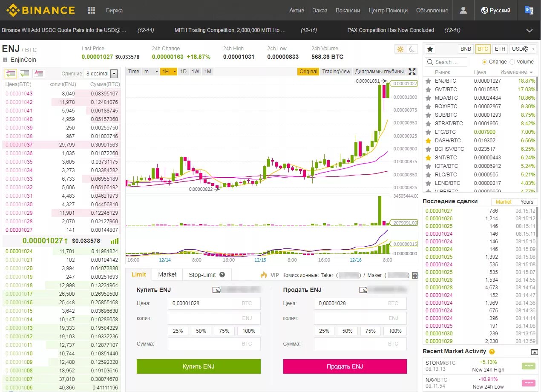Show sell orders only in order book
The width and height of the screenshot is (541, 392).
pos(39,73)
